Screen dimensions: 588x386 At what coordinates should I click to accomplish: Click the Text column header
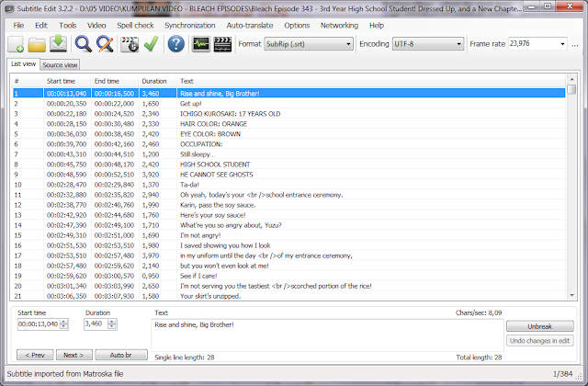(371, 81)
